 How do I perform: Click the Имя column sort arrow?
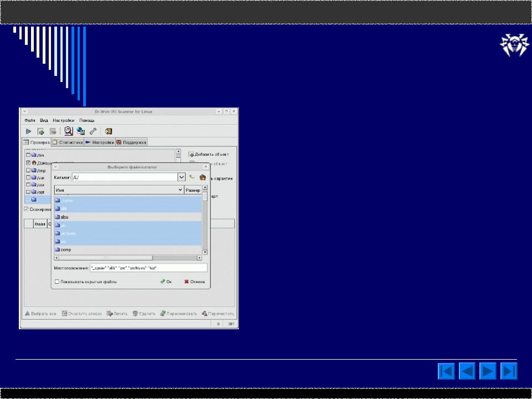(x=180, y=190)
